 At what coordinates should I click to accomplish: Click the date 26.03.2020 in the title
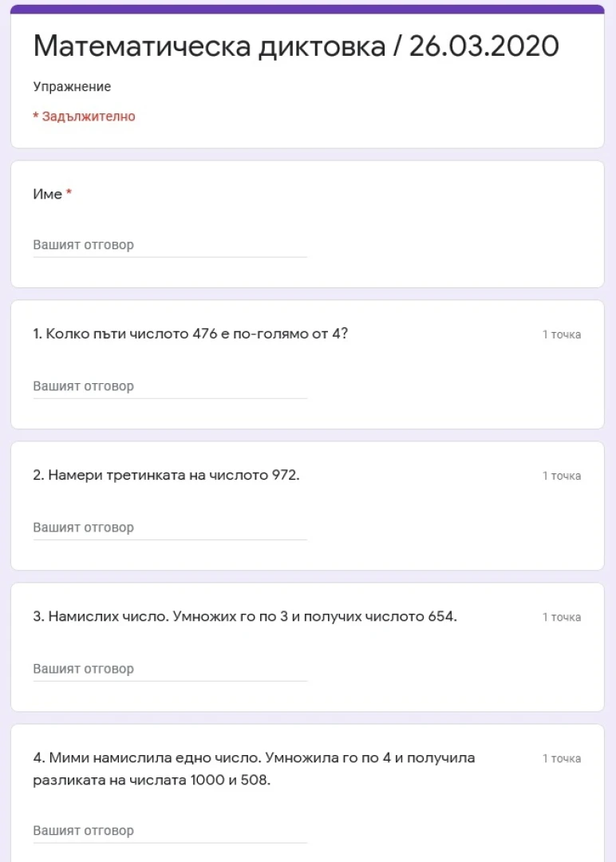(x=484, y=45)
